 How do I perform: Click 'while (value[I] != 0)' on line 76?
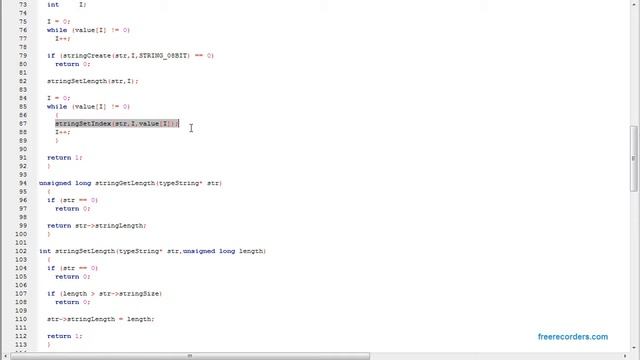pos(89,30)
